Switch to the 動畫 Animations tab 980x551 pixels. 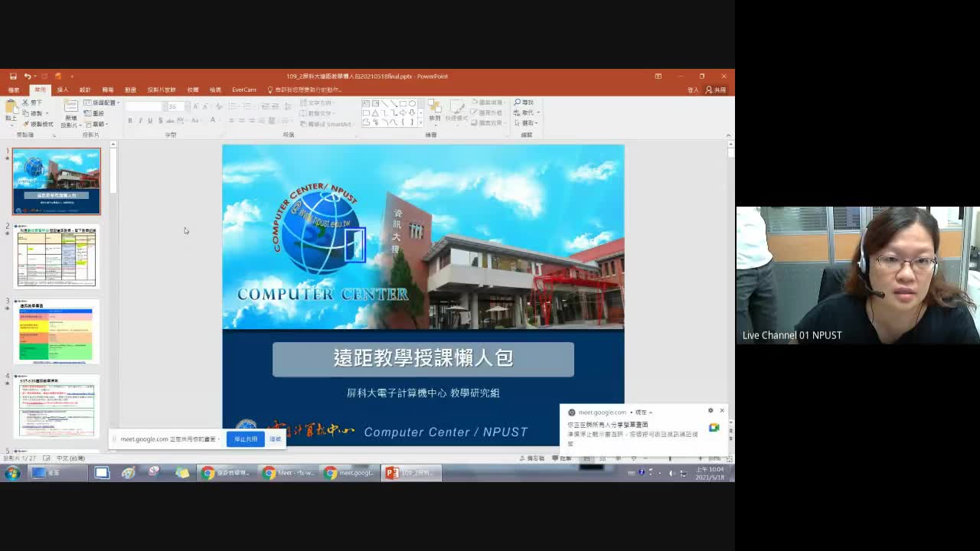tap(130, 90)
